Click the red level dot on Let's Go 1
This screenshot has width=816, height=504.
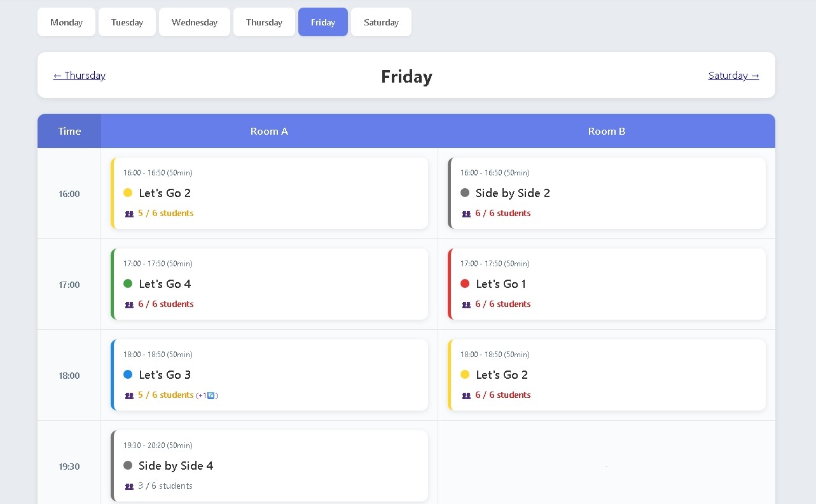tap(465, 283)
